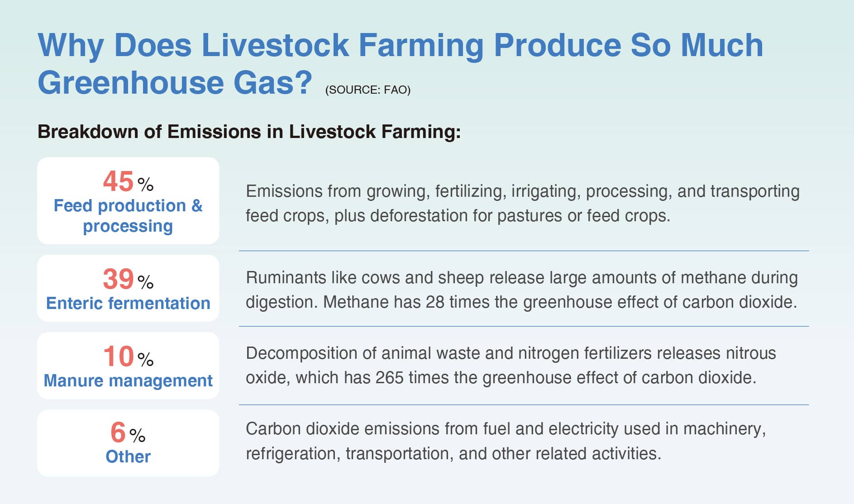Select the "Enteric fermentation" label
The width and height of the screenshot is (854, 504).
(x=128, y=303)
